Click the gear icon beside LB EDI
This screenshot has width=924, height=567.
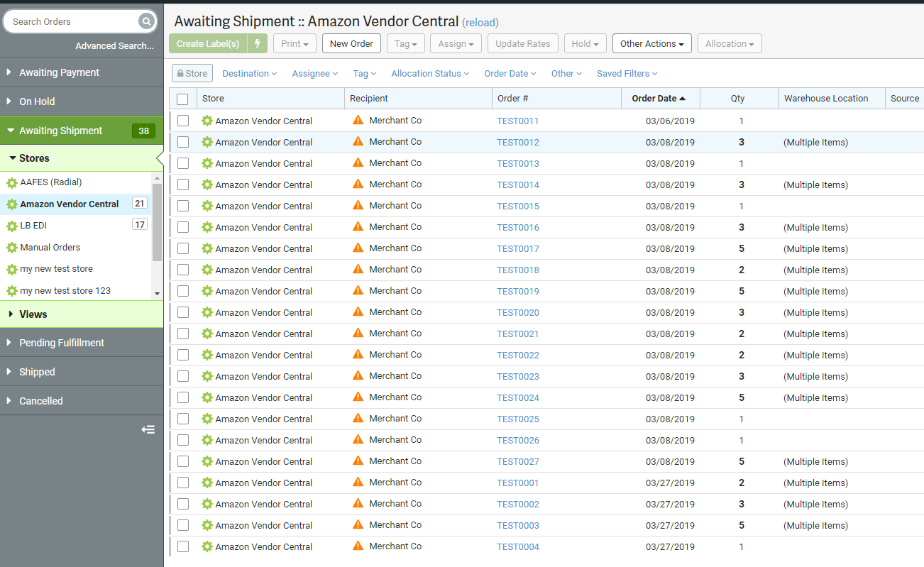[11, 226]
